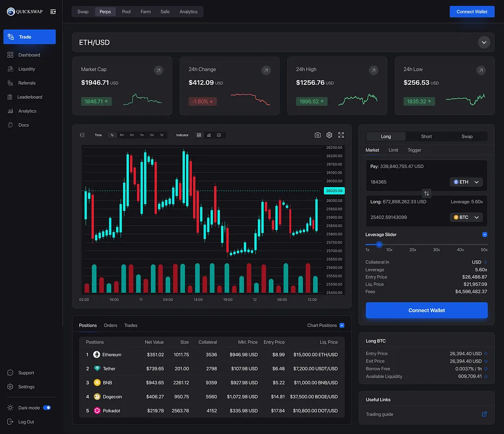Open the Trades tab in positions panel
The image size is (504, 434).
pos(131,325)
